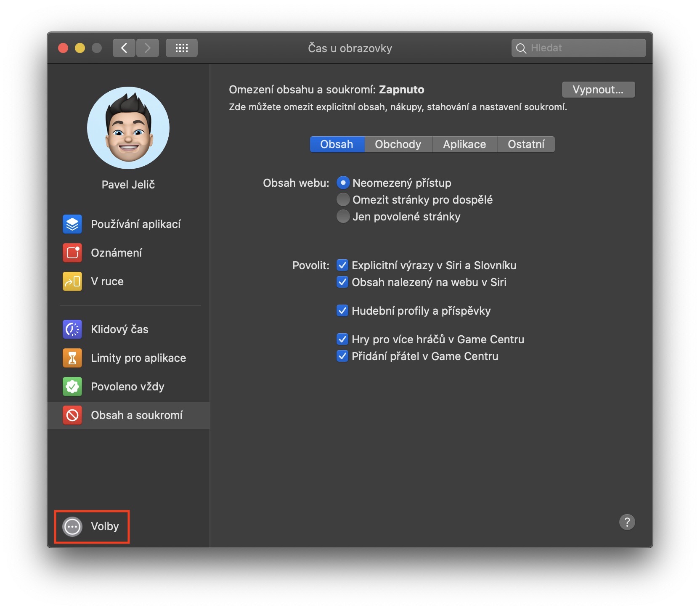Show all preferences grid icon
Screen dimensions: 700x610
coord(182,48)
